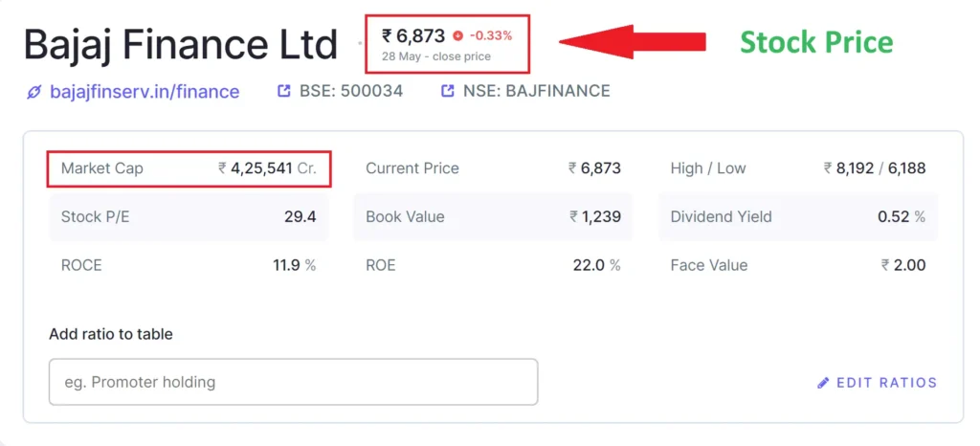Focus the Add ratio to table field
This screenshot has width=980, height=446.
tap(293, 382)
